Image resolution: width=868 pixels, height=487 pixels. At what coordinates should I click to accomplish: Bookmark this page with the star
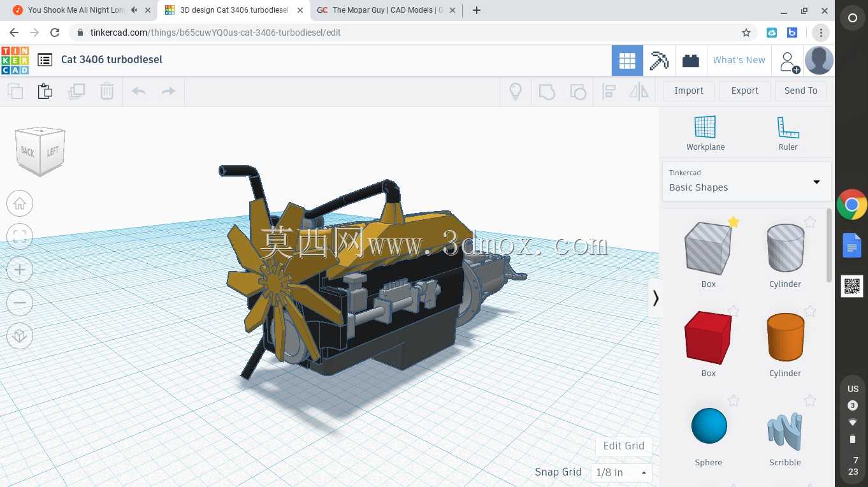746,33
